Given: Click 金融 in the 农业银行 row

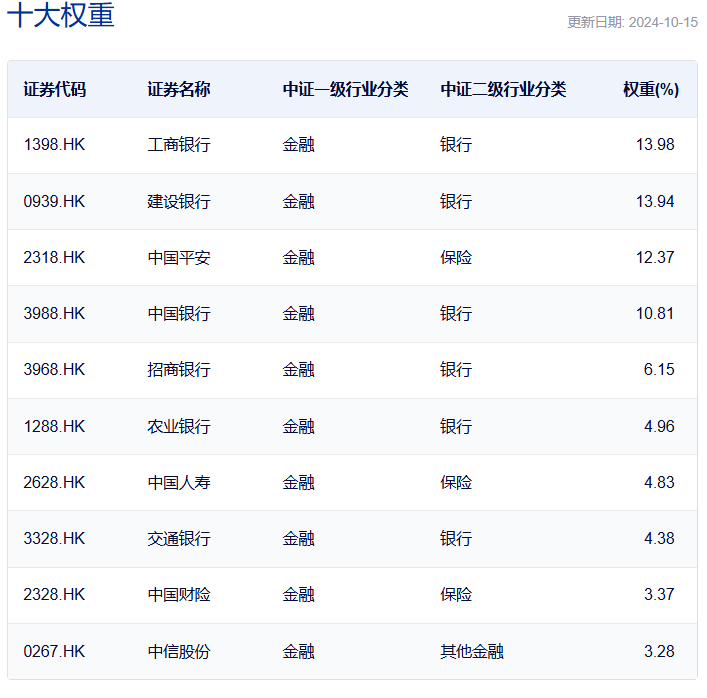Looking at the screenshot, I should click(298, 427).
